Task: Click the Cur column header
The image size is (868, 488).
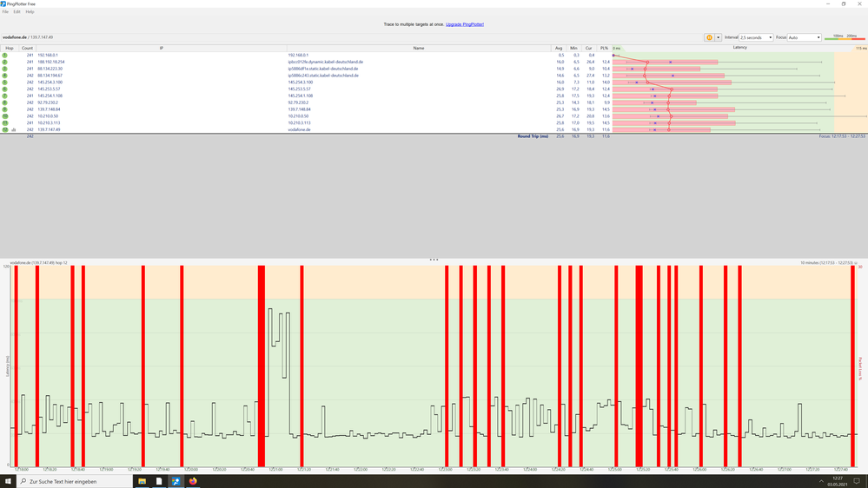Action: coord(588,48)
